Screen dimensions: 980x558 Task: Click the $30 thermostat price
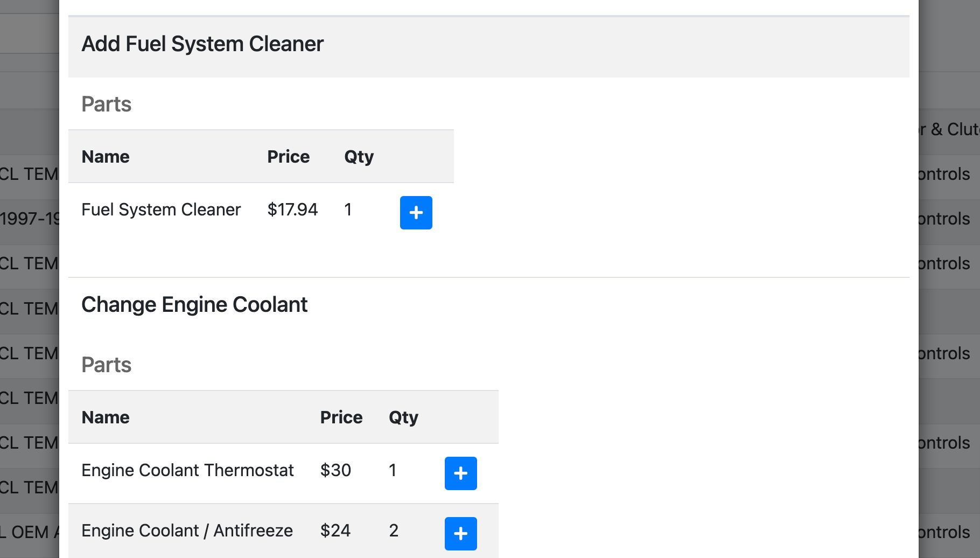click(335, 470)
